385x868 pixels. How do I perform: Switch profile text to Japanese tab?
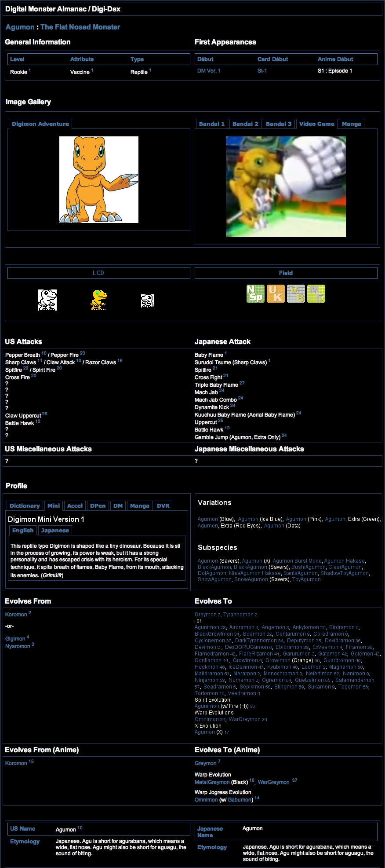[x=55, y=531]
